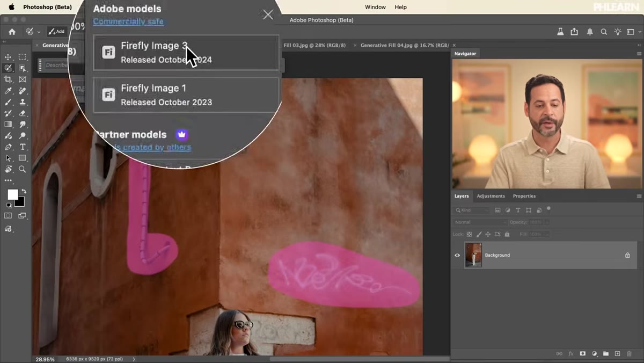Select the Eraser tool
Image resolution: width=644 pixels, height=363 pixels.
tap(23, 113)
